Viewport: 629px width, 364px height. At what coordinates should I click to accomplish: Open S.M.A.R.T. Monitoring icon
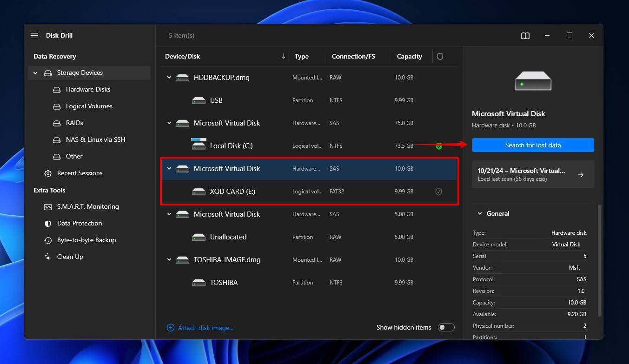click(x=48, y=207)
